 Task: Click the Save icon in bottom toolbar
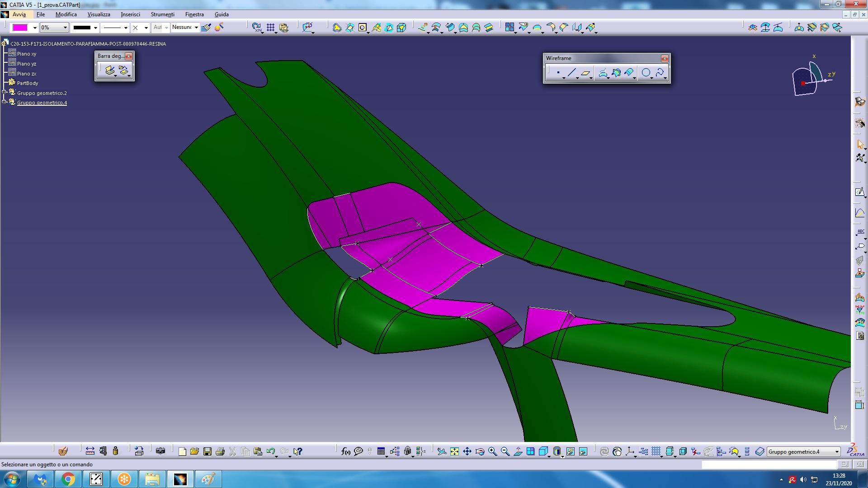tap(208, 451)
